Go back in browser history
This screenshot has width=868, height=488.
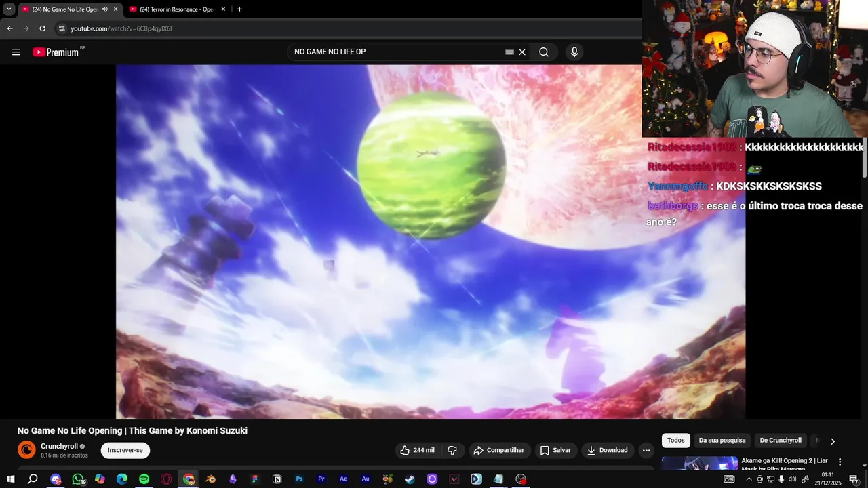click(x=9, y=28)
